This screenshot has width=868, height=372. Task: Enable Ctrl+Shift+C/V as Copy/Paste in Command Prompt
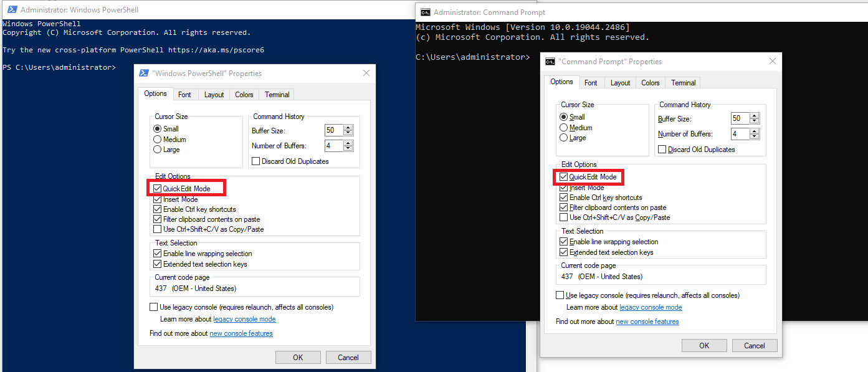pyautogui.click(x=564, y=217)
